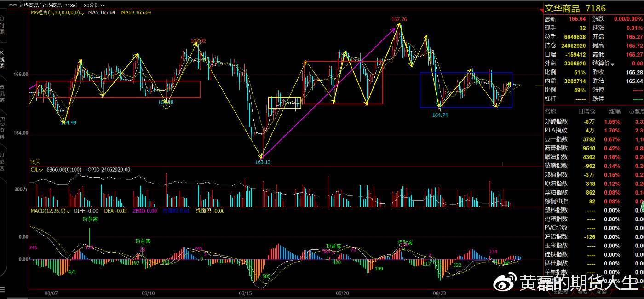Select the 鸡蛋指数 row
The image size is (644, 299).
(593, 219)
